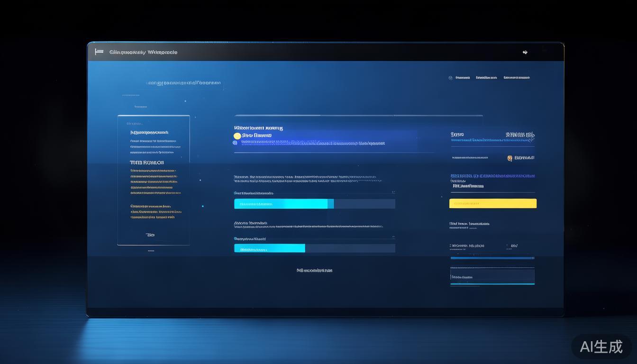The width and height of the screenshot is (637, 364).
Task: Click the tiny marker right of second progress label
Action: [393, 238]
